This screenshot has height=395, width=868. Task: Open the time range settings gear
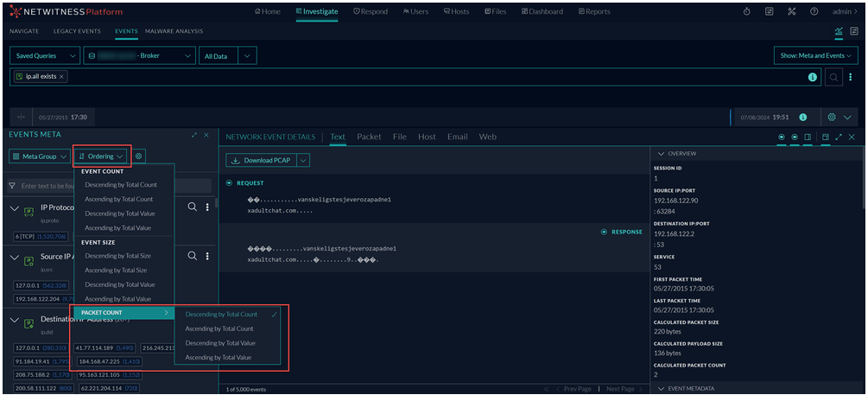[831, 118]
